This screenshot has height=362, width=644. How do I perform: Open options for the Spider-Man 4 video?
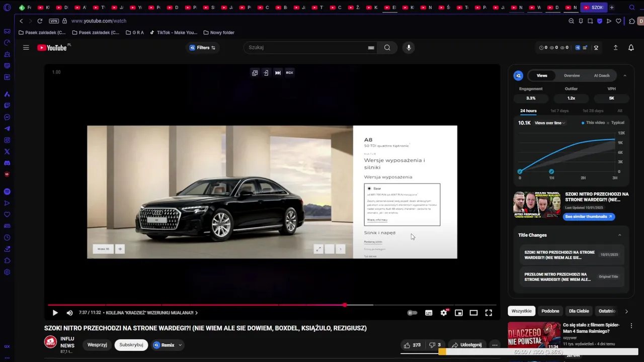coord(631,326)
